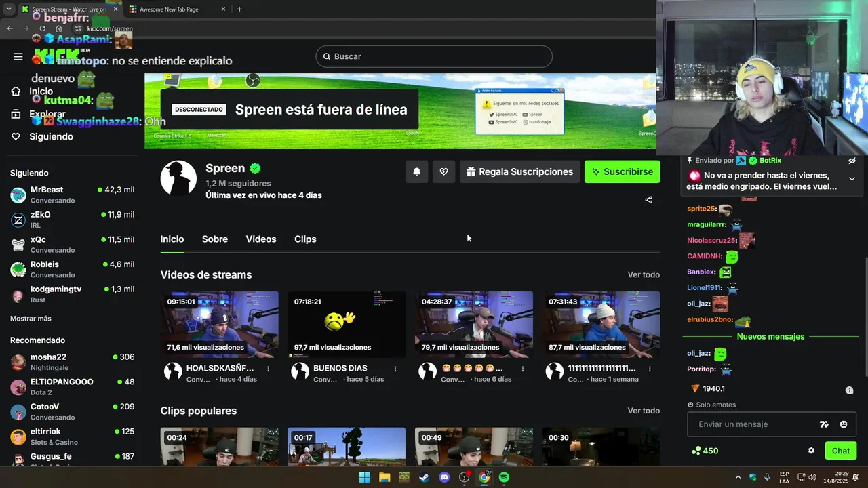Open eltirriok recommended channel

point(72,436)
